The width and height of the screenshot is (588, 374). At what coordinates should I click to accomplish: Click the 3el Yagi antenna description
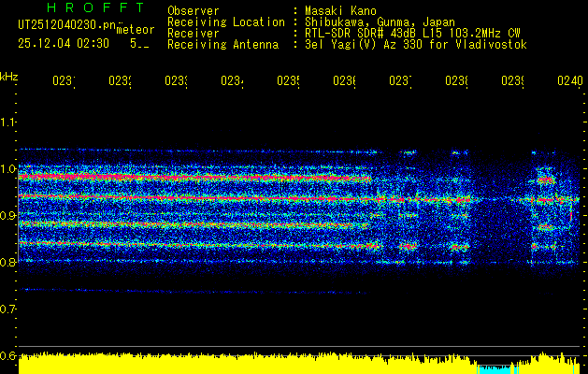[x=416, y=45]
